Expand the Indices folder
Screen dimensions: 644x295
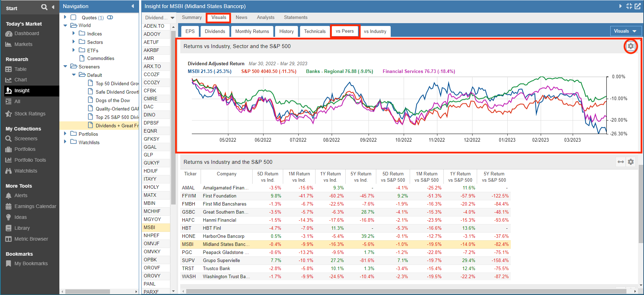(73, 33)
